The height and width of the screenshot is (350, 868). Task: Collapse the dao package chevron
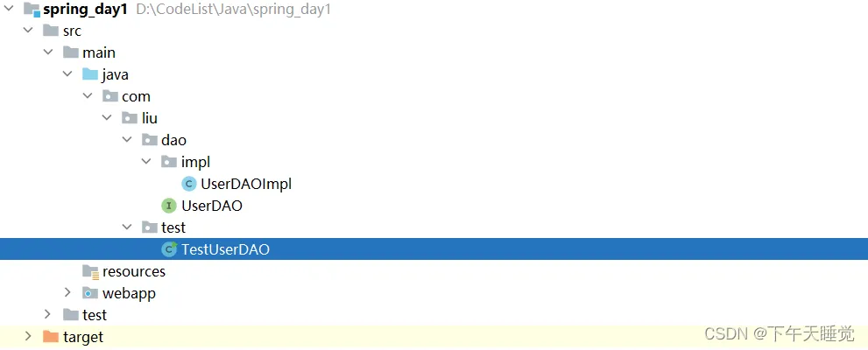pos(127,140)
